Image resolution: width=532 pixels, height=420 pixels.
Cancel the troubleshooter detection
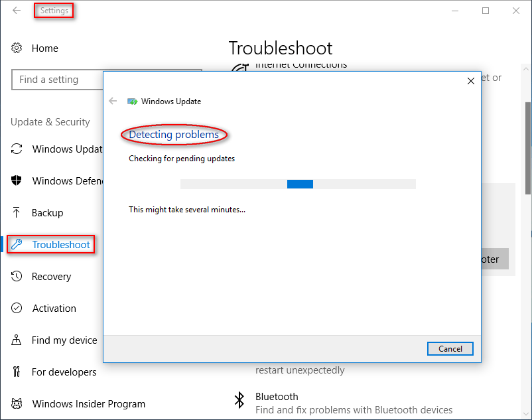[450, 349]
